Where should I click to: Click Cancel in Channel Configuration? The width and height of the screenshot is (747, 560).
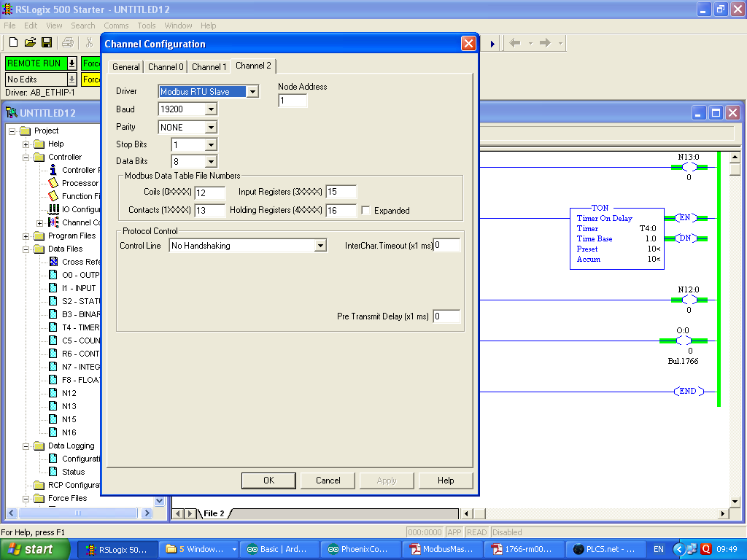[328, 481]
